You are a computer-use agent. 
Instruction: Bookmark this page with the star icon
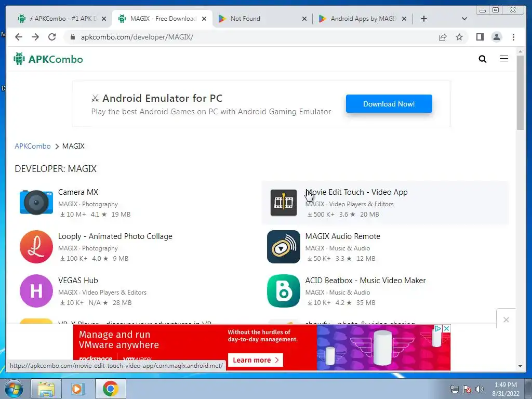[459, 37]
